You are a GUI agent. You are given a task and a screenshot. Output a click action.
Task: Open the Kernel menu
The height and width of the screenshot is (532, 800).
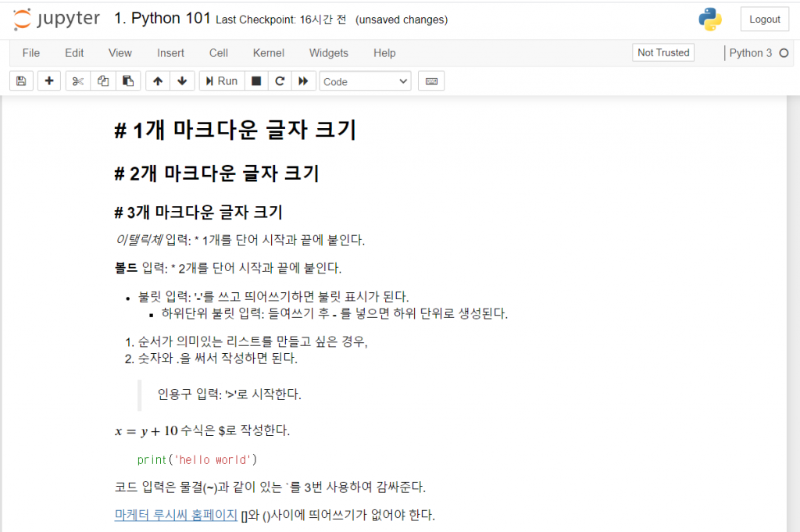[x=269, y=53]
